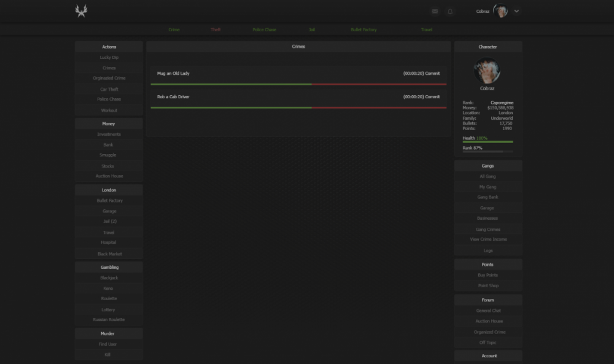614x364 pixels.
Task: Select Police Chase in top bar
Action: click(265, 29)
